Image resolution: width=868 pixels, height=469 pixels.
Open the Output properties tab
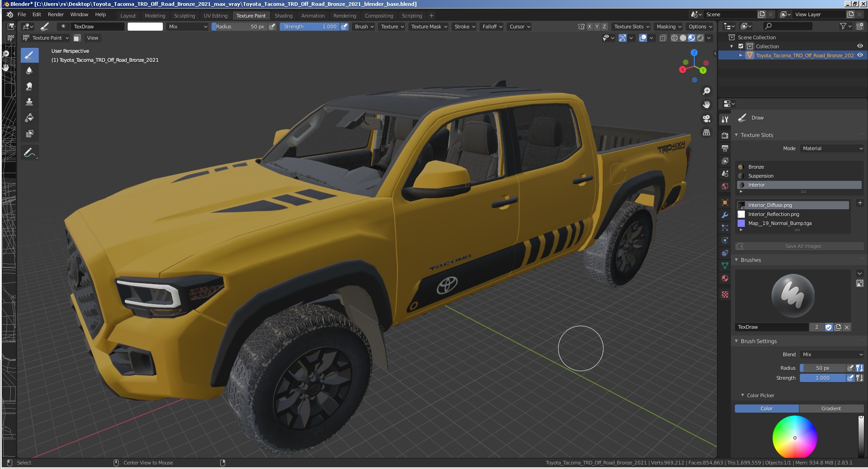[x=725, y=148]
